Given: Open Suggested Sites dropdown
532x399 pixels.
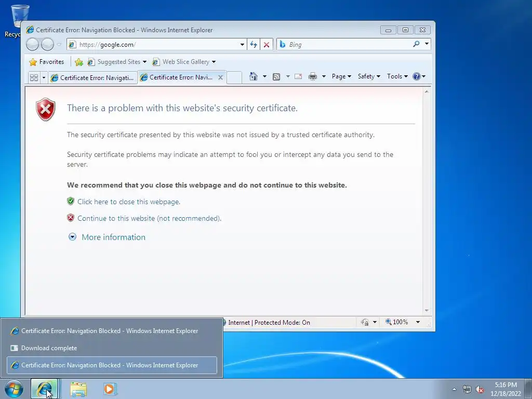Looking at the screenshot, I should (x=117, y=62).
